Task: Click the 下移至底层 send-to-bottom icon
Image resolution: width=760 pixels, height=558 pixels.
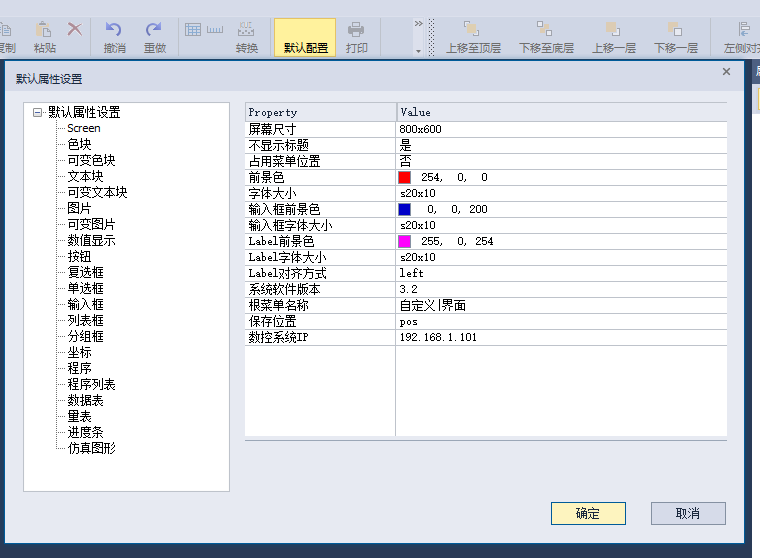Action: (x=545, y=29)
